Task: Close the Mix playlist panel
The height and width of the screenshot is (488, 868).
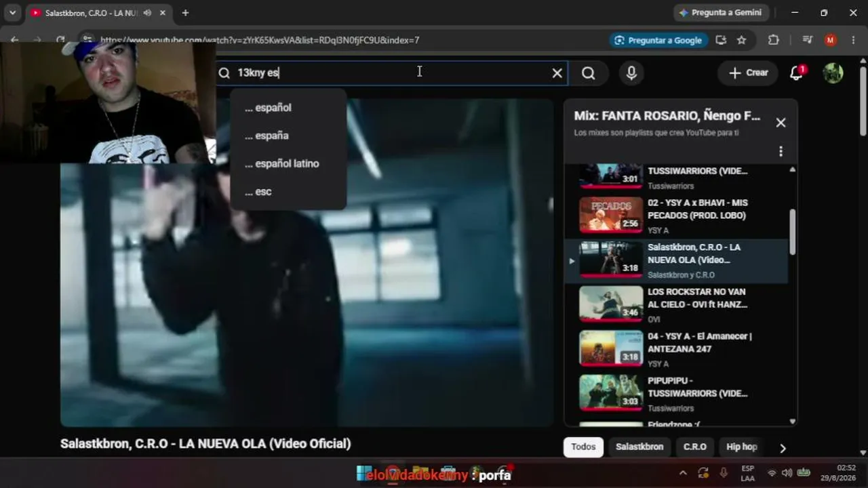Action: 781,123
